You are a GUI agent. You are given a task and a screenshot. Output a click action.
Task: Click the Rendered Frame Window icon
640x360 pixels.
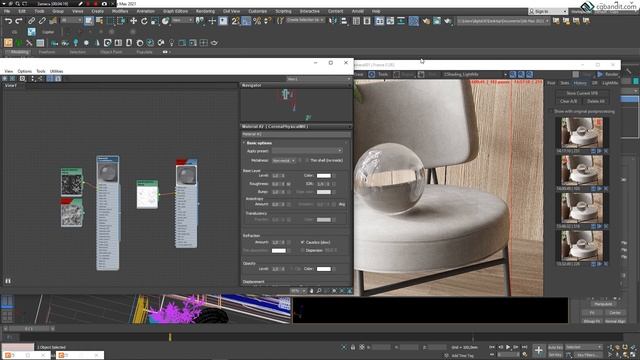[x=437, y=20]
